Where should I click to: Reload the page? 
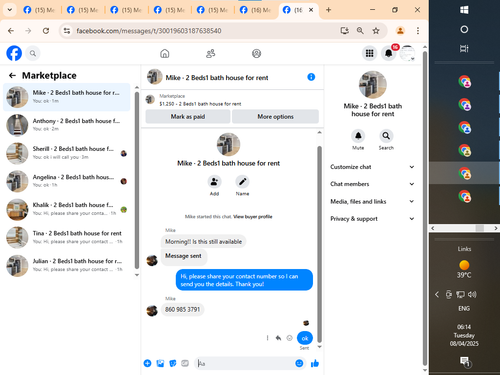(x=46, y=31)
